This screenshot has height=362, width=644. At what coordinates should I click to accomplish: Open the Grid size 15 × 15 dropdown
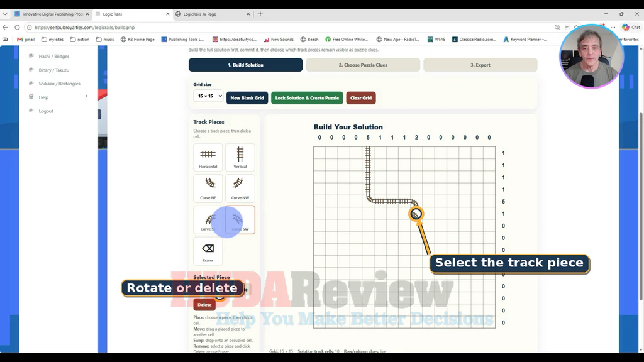(x=208, y=96)
